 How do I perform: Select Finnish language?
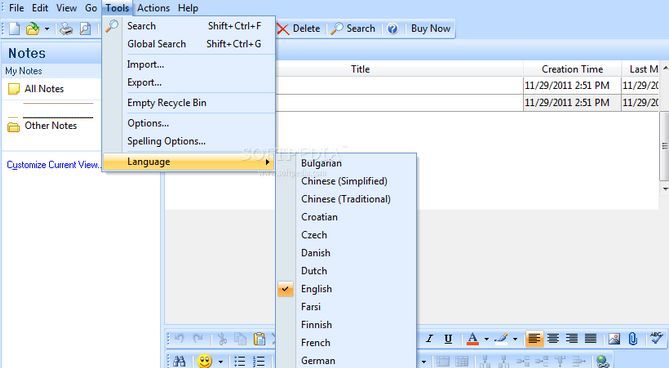[x=346, y=325]
